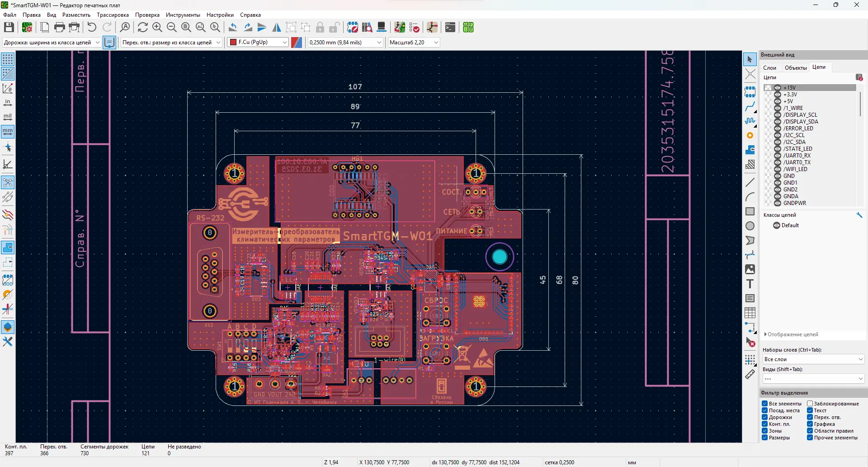Uncheck the Дорожки selection filter
Viewport: 868px width, 467px height.
pyautogui.click(x=765, y=417)
